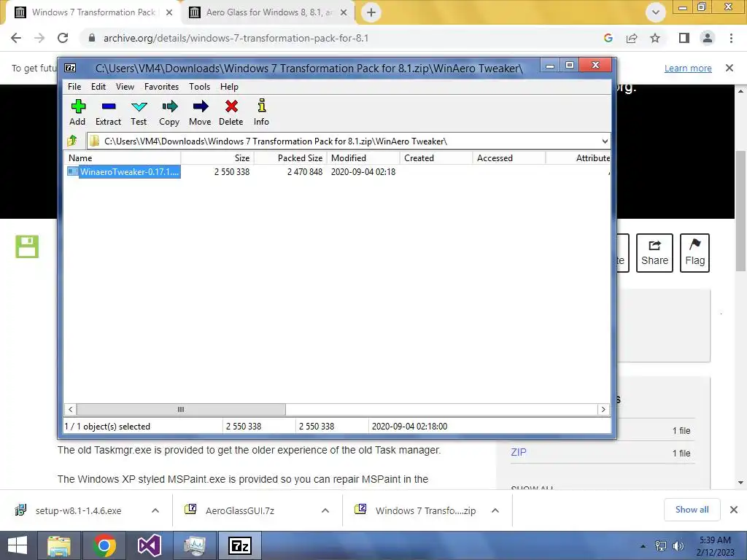Open the Tools menu in 7-Zip

199,87
